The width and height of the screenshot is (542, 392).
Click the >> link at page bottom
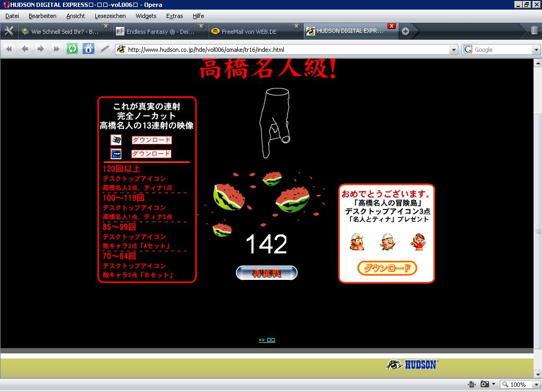pos(267,340)
